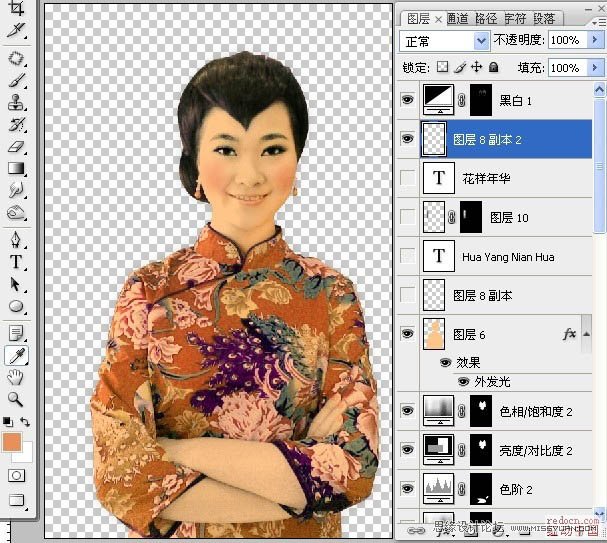Change screen mode
607x543 pixels.
coord(16,500)
